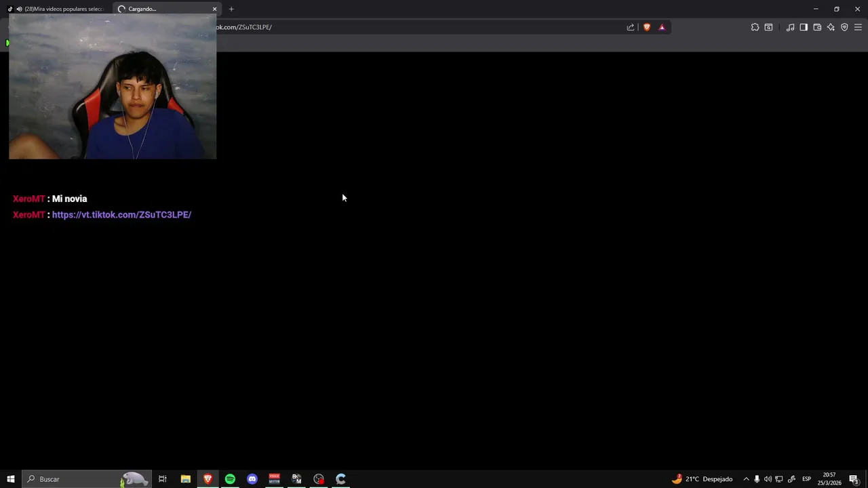Open Task View in the taskbar
Viewport: 868px width, 488px height.
(x=163, y=479)
